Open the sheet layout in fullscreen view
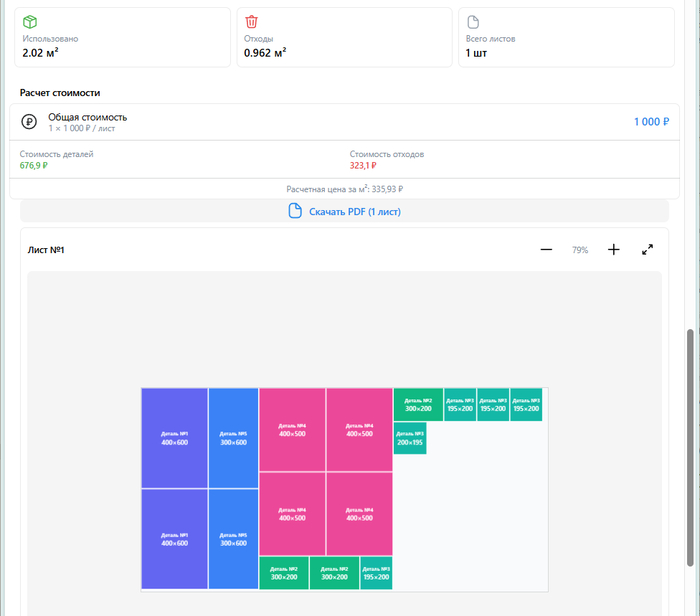The height and width of the screenshot is (616, 700). [647, 250]
